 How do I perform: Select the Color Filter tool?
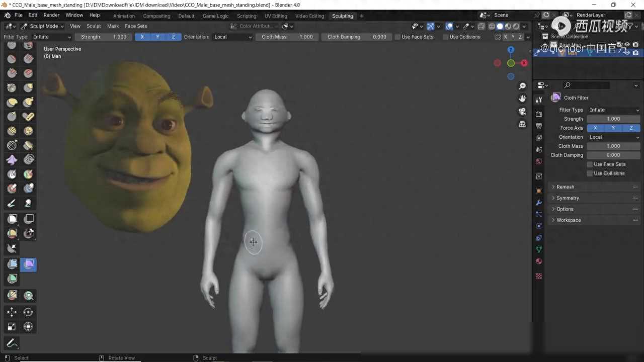click(x=12, y=279)
